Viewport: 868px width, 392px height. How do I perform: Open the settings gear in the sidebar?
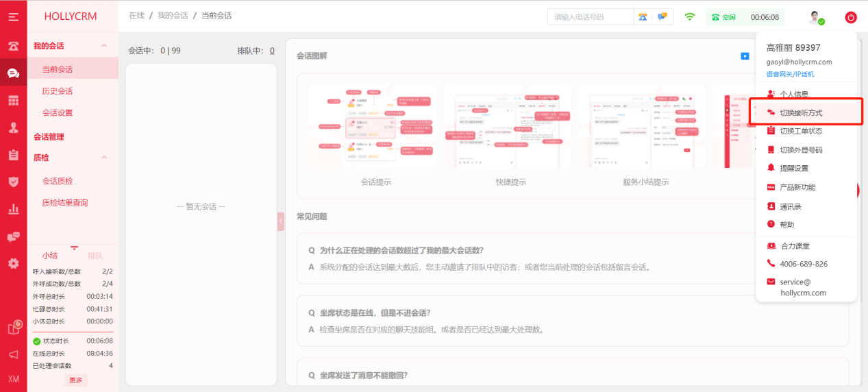[13, 263]
